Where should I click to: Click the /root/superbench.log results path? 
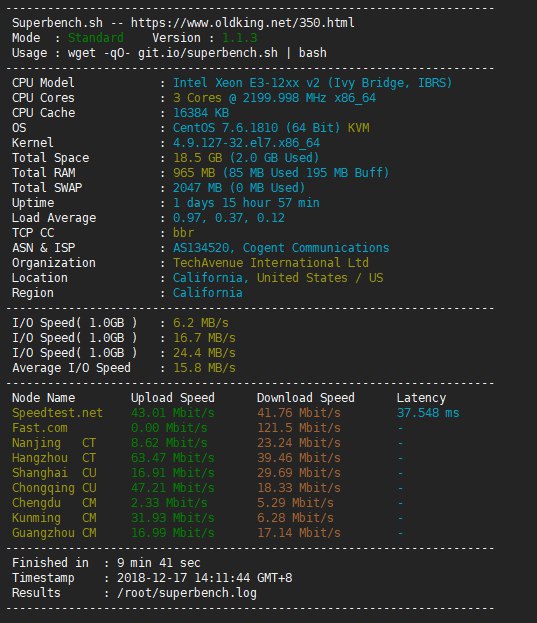pyautogui.click(x=187, y=593)
